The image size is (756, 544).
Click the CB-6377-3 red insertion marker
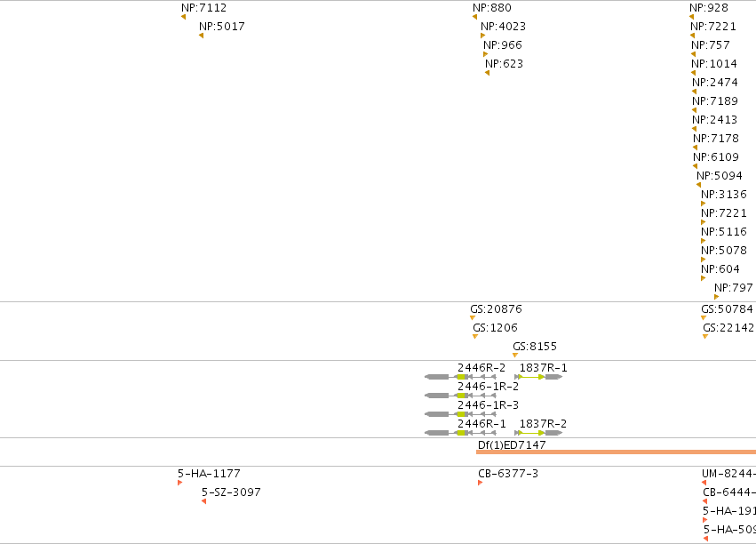click(481, 483)
